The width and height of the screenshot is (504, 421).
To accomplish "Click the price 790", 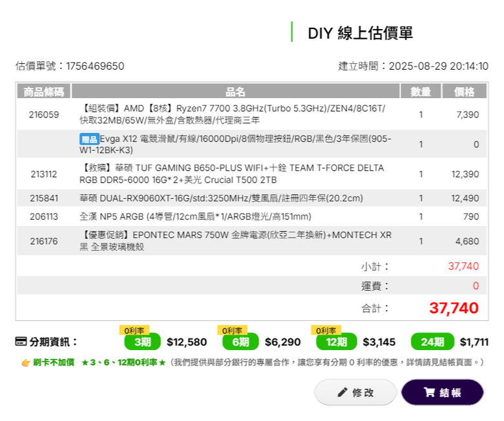I will click(471, 216).
